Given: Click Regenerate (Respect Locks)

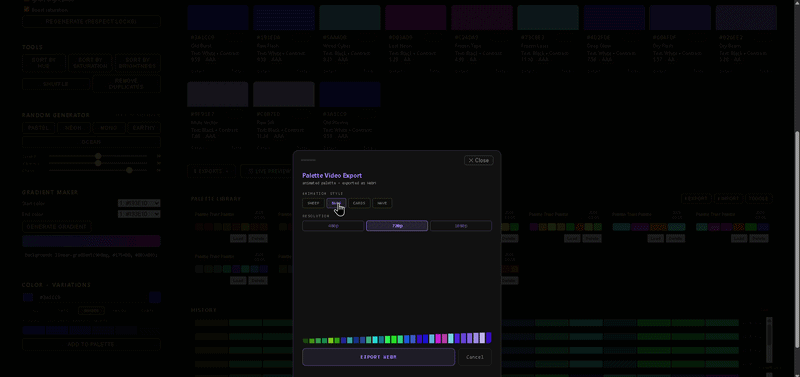Looking at the screenshot, I should click(91, 21).
